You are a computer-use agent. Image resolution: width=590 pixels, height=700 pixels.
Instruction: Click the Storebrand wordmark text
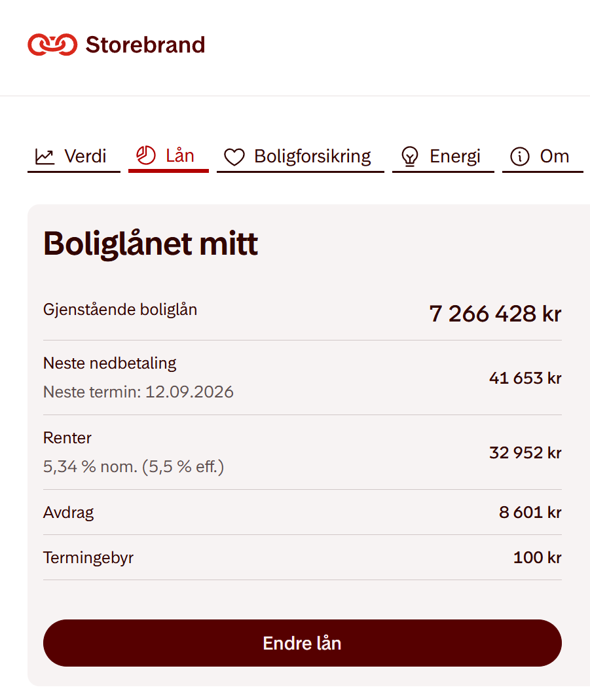click(145, 45)
